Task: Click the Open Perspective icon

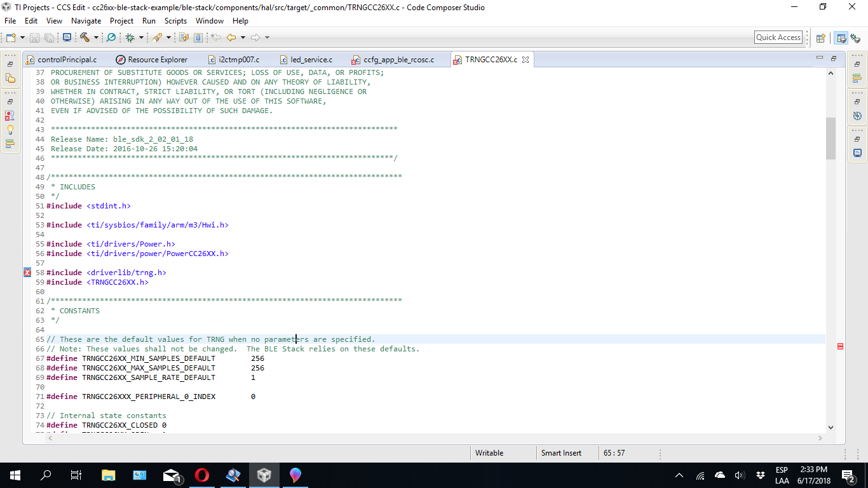Action: [x=820, y=38]
